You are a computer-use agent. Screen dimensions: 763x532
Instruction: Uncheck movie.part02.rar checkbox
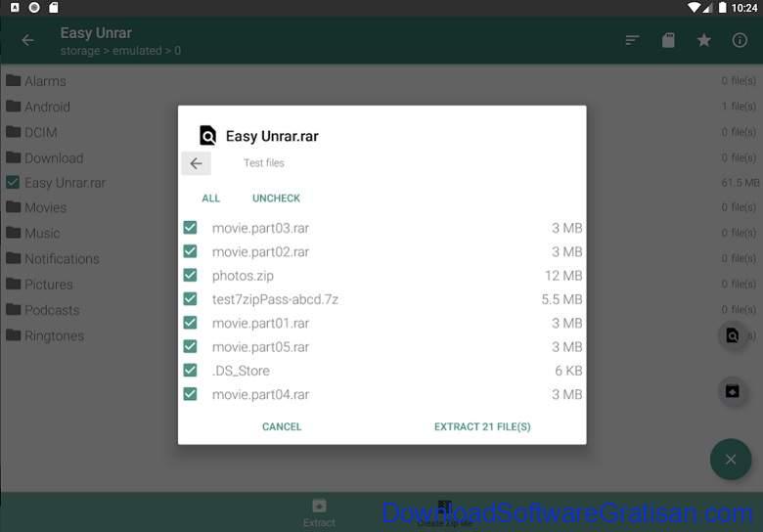pos(191,251)
